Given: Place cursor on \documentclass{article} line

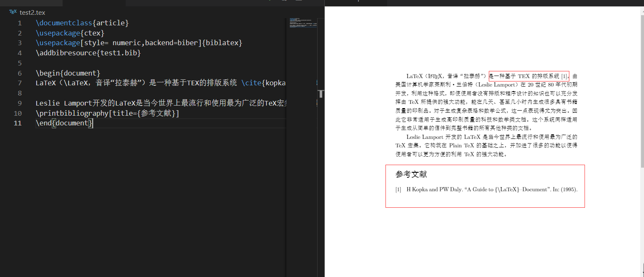Looking at the screenshot, I should click(x=82, y=23).
